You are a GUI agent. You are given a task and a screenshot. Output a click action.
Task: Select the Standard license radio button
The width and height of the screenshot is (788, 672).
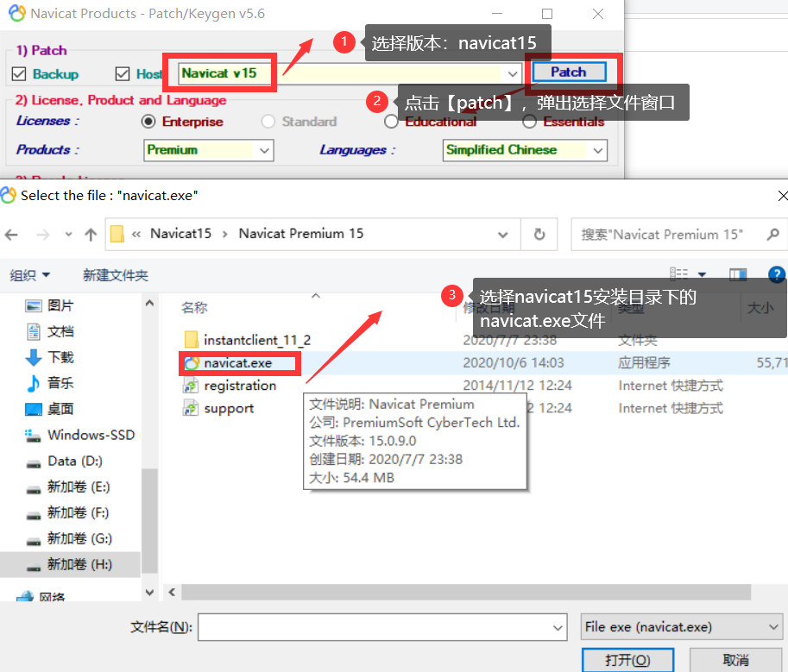click(268, 122)
